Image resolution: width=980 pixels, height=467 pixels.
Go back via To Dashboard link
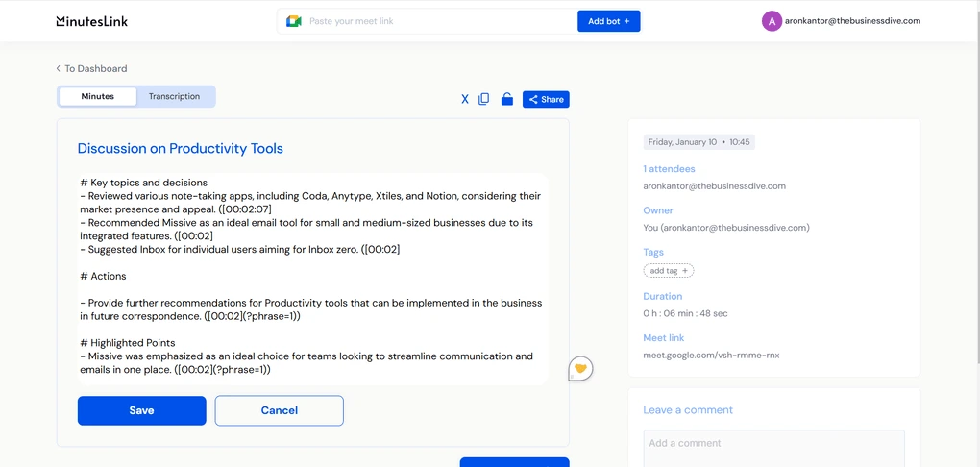tap(91, 69)
